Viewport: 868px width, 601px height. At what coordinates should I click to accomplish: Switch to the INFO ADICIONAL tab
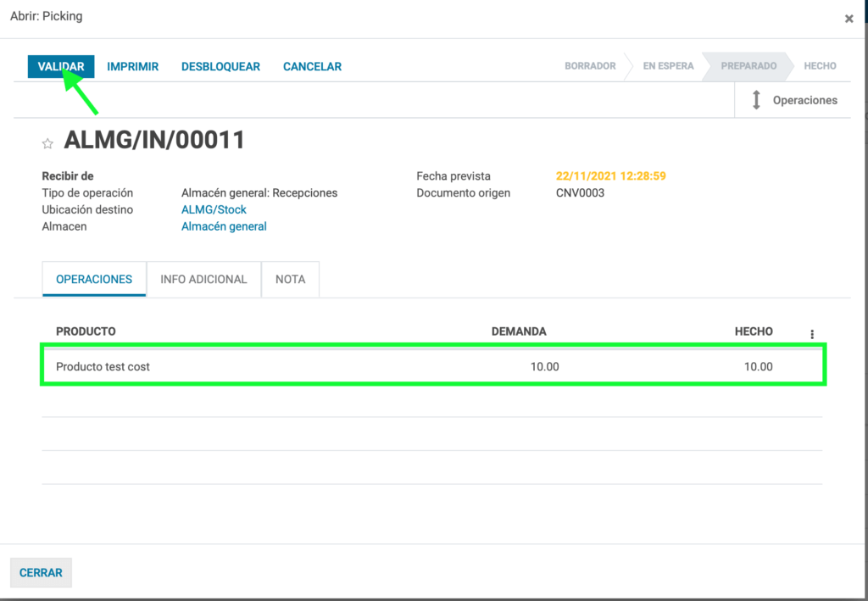point(203,280)
